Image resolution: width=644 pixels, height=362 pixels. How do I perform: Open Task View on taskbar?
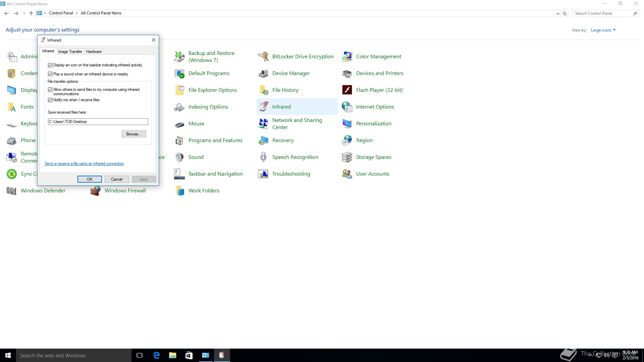[x=140, y=355]
